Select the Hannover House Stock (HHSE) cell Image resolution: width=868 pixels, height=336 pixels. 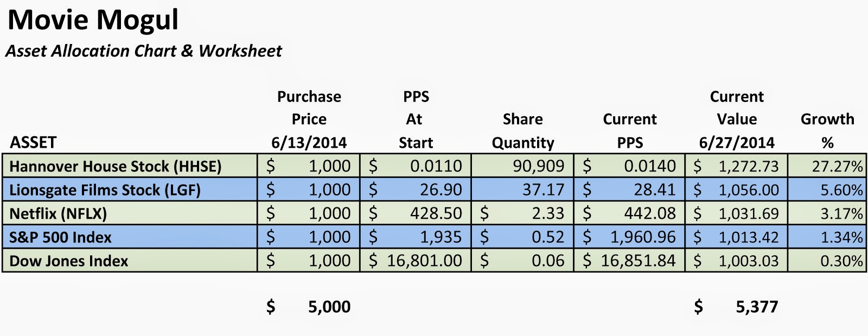(x=130, y=166)
